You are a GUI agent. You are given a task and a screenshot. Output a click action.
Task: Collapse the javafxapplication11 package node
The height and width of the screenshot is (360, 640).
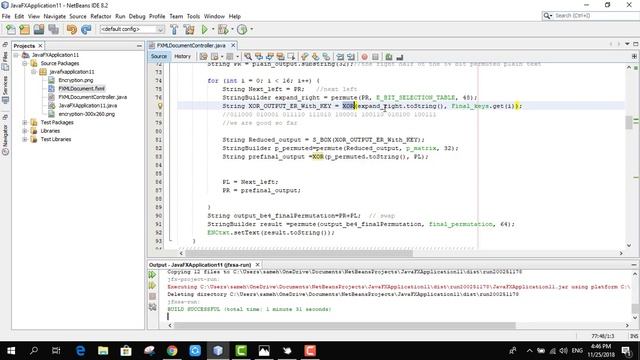(x=34, y=72)
